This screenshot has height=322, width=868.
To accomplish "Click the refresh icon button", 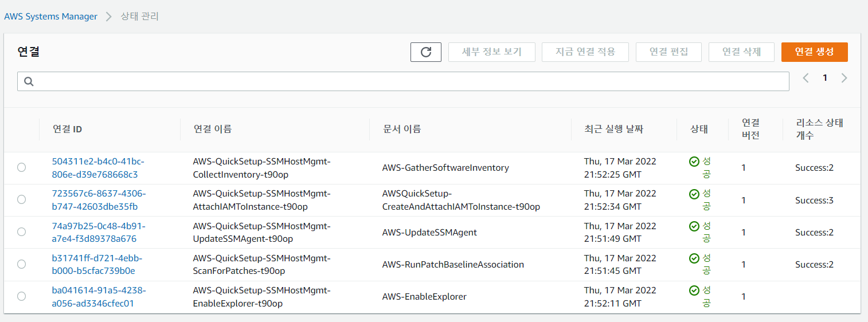I will tap(426, 52).
